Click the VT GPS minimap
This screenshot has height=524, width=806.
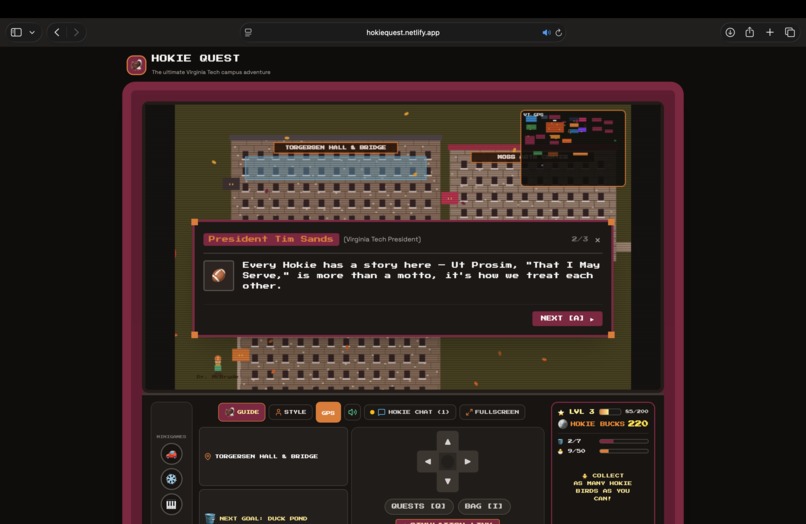coord(573,148)
